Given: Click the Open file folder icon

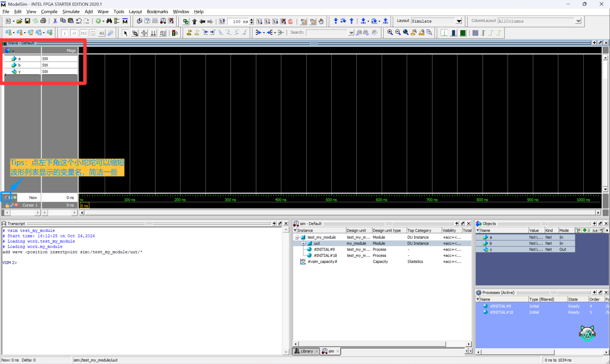Looking at the screenshot, I should [x=19, y=21].
